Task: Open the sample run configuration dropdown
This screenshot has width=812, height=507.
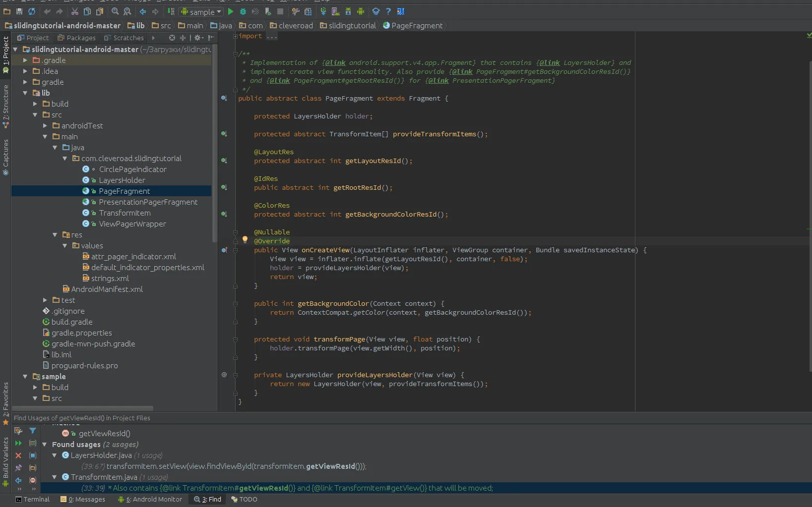Action: 201,11
